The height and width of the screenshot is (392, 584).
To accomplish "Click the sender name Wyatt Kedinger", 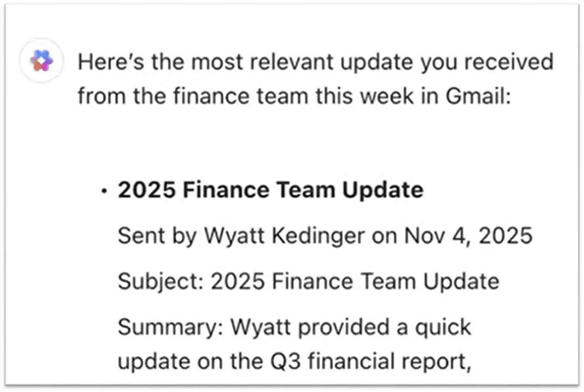I will coord(285,236).
